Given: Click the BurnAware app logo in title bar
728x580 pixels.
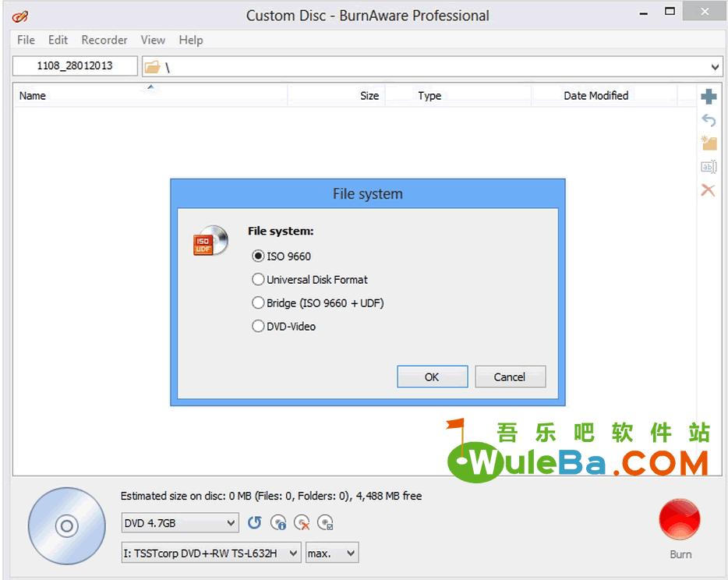Looking at the screenshot, I should [x=20, y=16].
